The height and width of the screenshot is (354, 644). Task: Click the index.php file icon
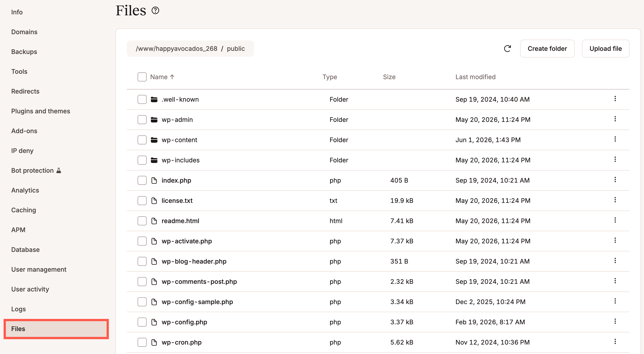coord(154,181)
